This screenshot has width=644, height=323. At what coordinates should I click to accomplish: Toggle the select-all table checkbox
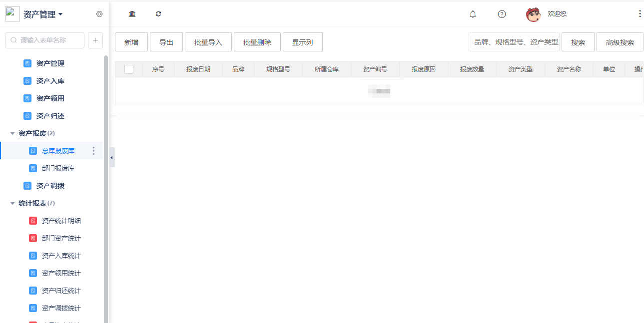pyautogui.click(x=129, y=69)
